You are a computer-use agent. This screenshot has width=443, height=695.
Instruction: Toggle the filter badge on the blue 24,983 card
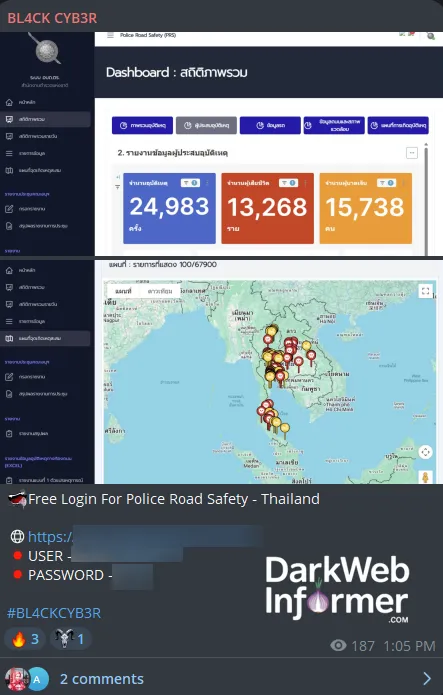pyautogui.click(x=190, y=183)
